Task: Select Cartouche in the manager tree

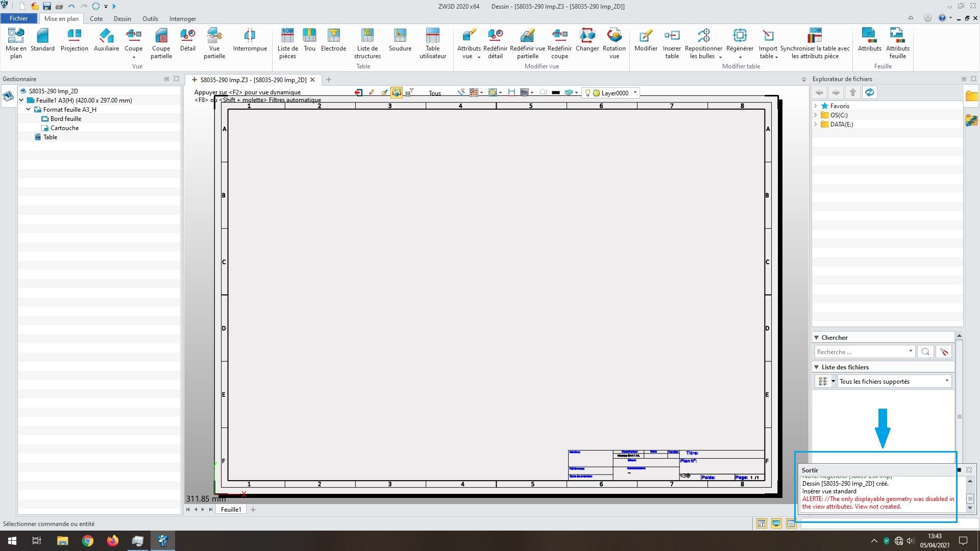Action: pyautogui.click(x=64, y=128)
